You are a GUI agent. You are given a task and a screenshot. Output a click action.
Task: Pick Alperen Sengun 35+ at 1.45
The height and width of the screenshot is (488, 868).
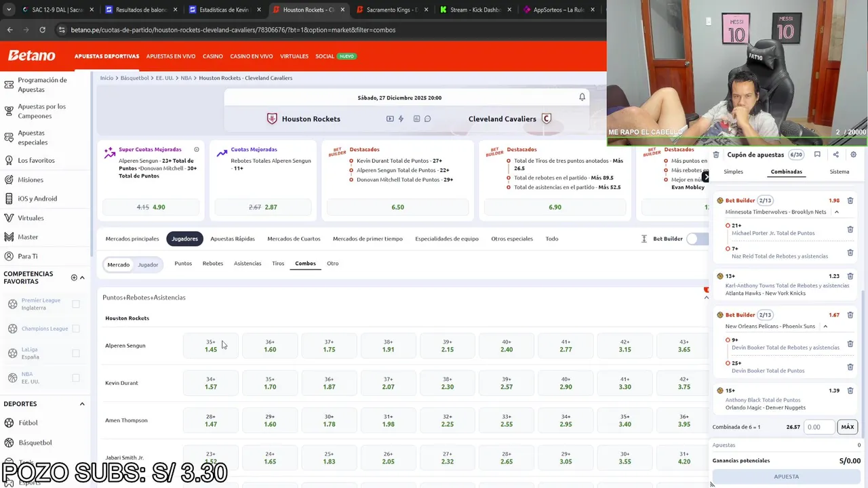[211, 346]
